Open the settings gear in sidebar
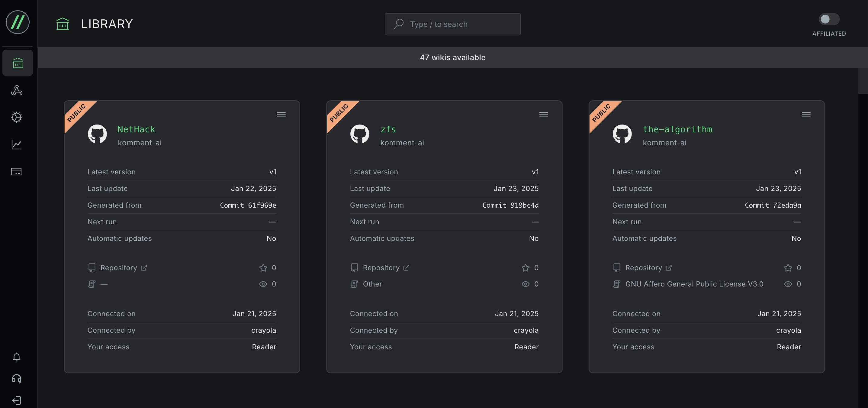Image resolution: width=868 pixels, height=408 pixels. coord(17,117)
